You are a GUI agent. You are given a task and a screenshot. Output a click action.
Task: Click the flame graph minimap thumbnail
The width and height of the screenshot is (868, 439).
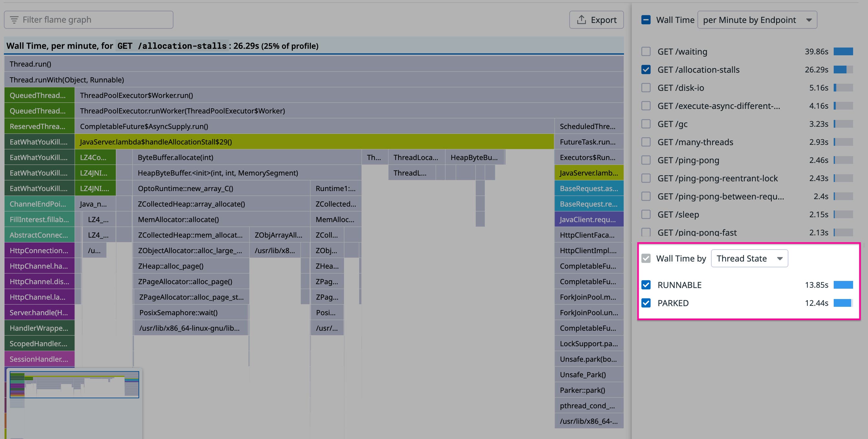click(x=74, y=384)
